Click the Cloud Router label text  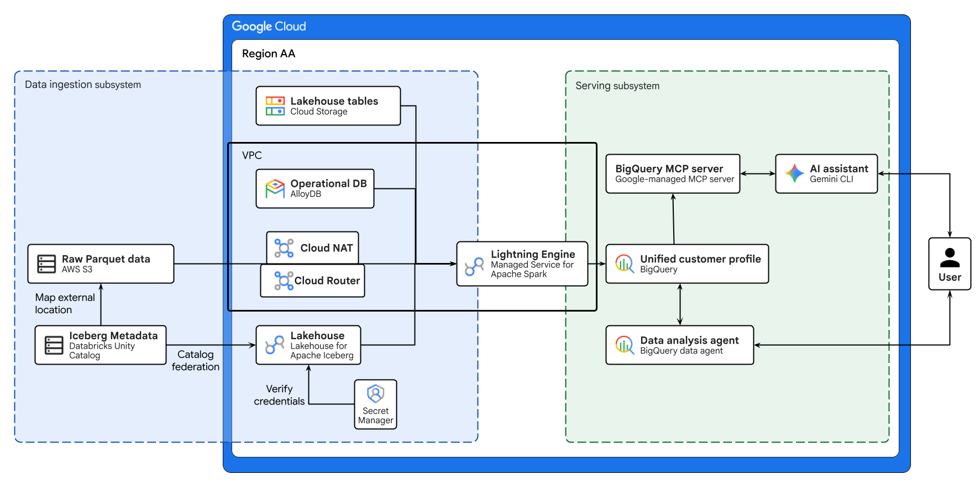[x=327, y=281]
